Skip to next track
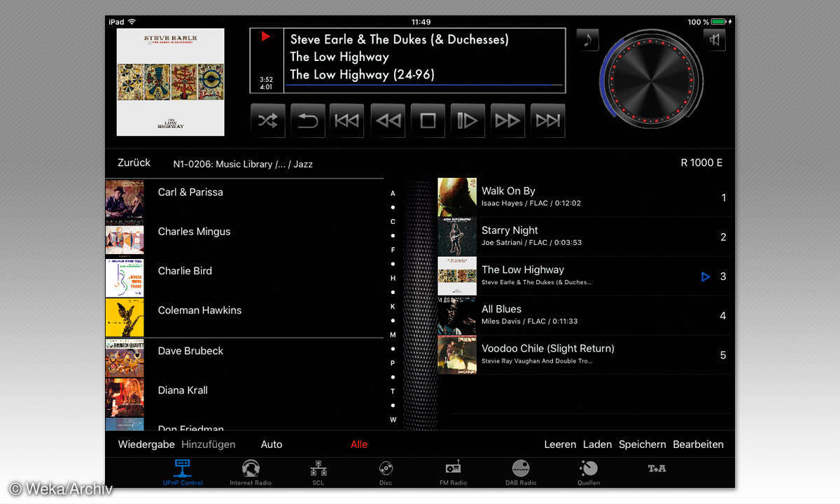Viewport: 840px width, 504px height. [547, 120]
